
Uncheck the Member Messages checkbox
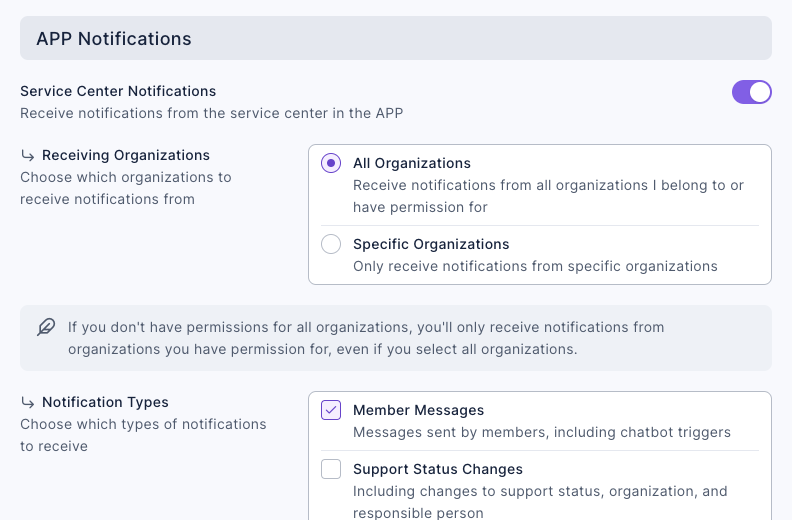click(331, 410)
